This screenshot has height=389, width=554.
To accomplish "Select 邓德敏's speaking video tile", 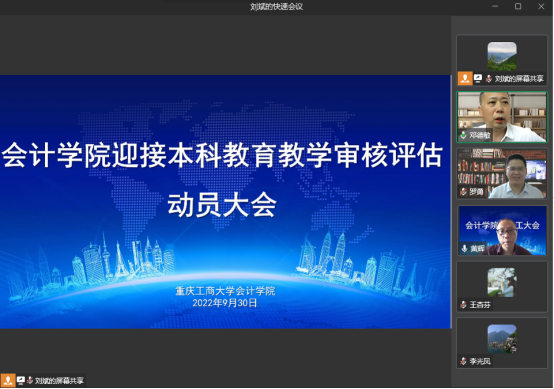I will (502, 117).
